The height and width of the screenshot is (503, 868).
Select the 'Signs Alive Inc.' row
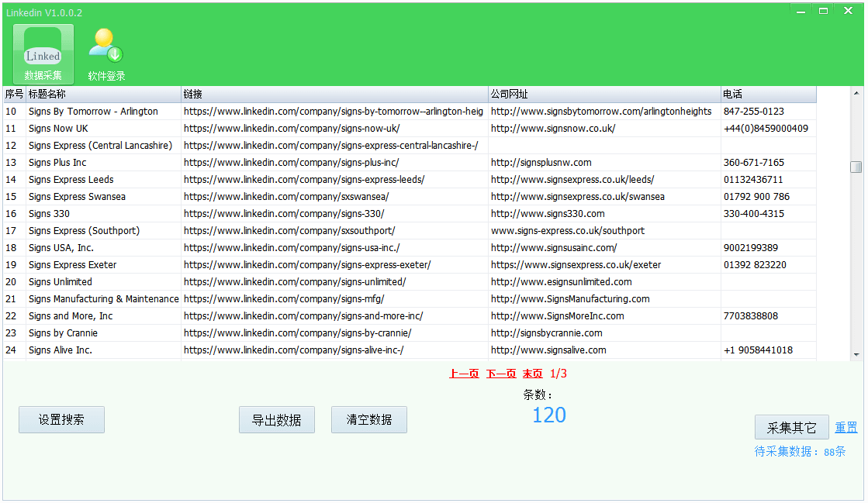410,350
